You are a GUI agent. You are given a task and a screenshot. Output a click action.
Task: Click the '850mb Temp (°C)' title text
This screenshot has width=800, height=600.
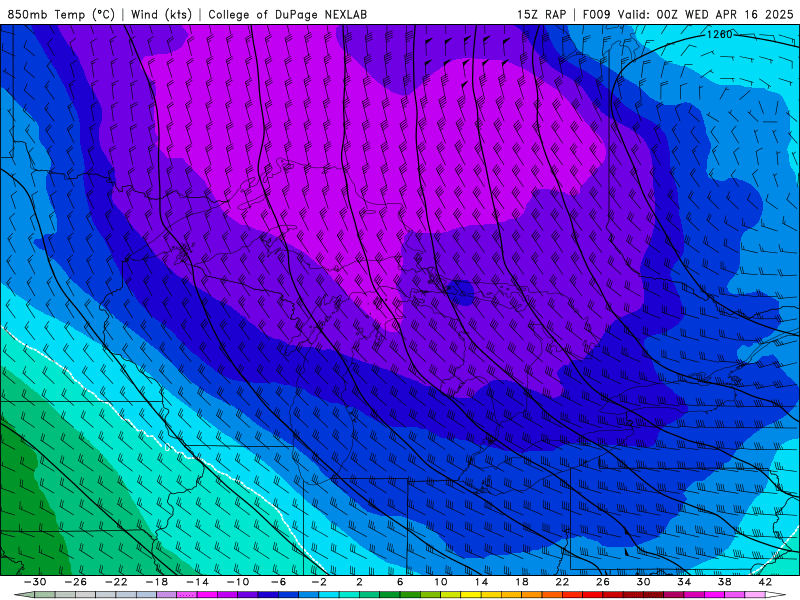pyautogui.click(x=61, y=14)
